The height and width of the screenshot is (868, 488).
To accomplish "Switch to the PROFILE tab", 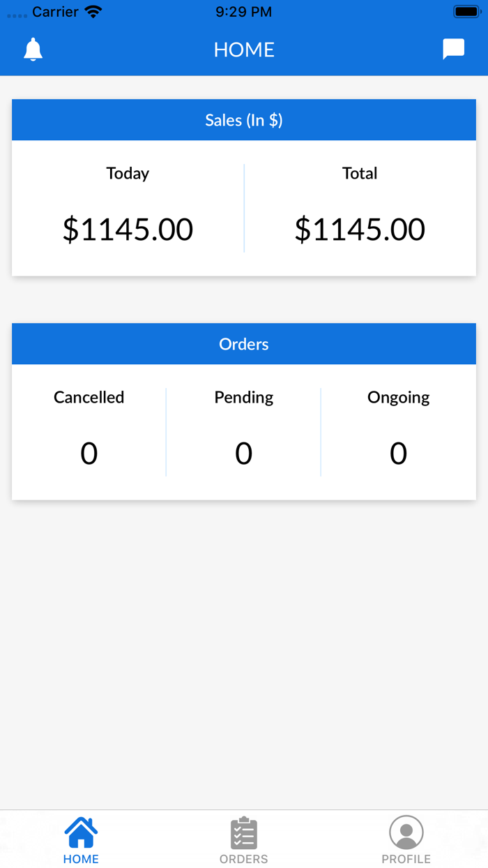I will click(406, 859).
